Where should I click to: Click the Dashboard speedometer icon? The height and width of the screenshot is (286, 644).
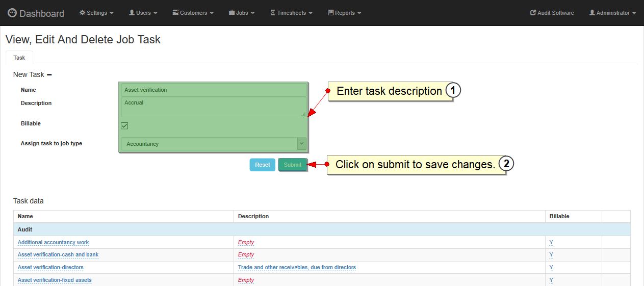12,13
